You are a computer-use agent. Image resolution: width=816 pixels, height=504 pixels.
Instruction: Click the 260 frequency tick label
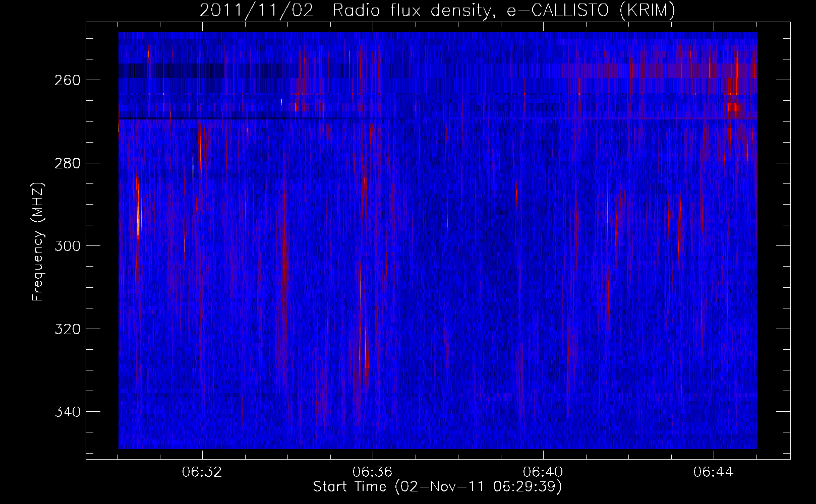pyautogui.click(x=67, y=80)
